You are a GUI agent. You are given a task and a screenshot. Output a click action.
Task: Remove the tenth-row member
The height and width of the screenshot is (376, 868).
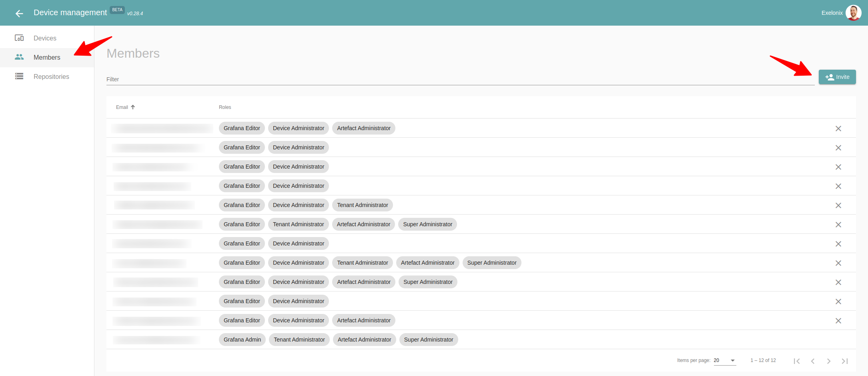(x=838, y=302)
